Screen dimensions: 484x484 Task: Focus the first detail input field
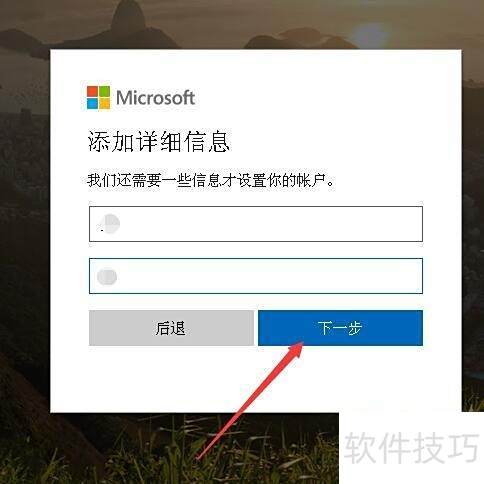[256, 224]
